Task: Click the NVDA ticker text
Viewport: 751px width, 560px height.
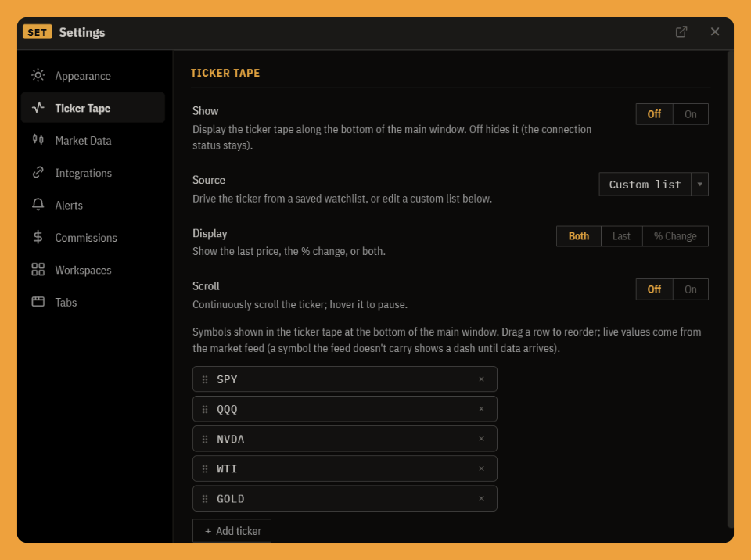Action: (230, 439)
